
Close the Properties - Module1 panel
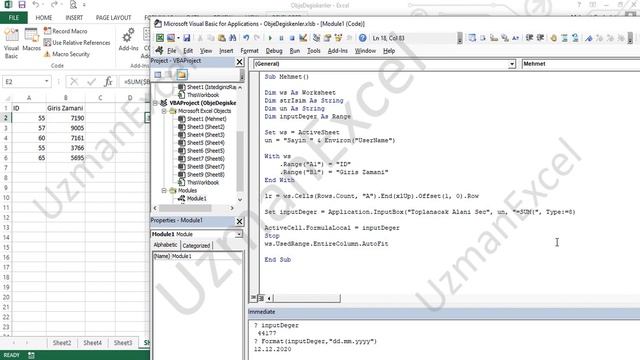240,221
